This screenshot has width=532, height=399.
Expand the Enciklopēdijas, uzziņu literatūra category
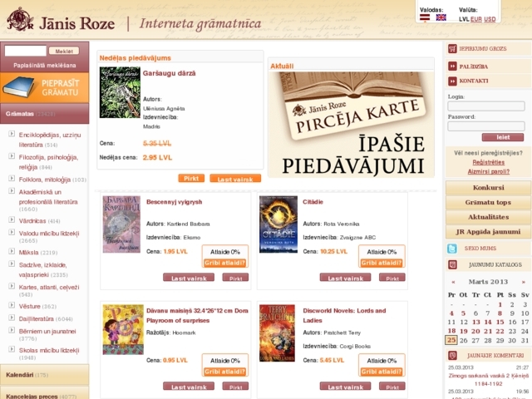click(12, 134)
